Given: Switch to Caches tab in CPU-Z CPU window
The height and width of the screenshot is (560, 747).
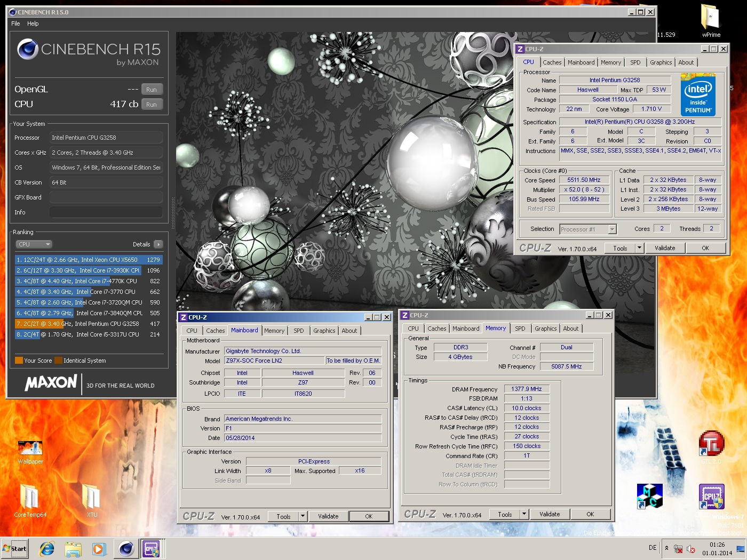Looking at the screenshot, I should point(552,62).
